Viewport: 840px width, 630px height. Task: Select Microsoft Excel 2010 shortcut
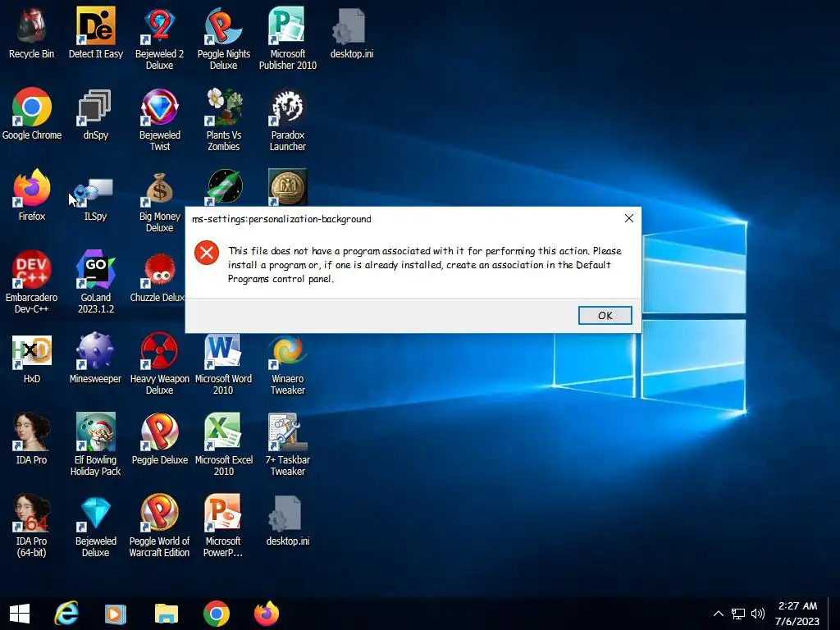pyautogui.click(x=223, y=445)
